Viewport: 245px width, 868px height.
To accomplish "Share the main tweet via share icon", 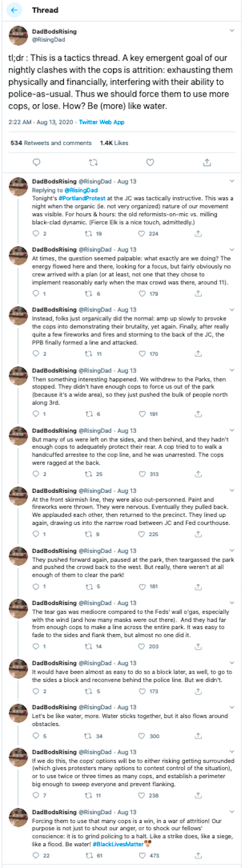I will pyautogui.click(x=207, y=162).
